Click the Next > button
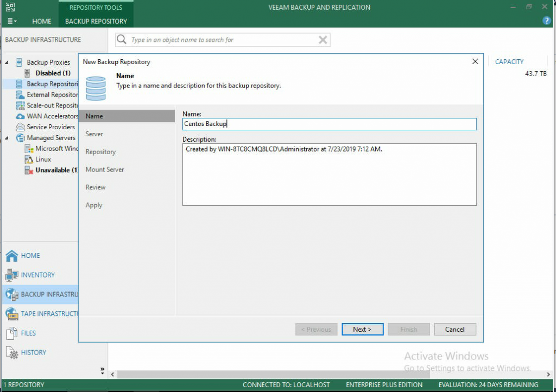556x392 pixels. pyautogui.click(x=362, y=329)
